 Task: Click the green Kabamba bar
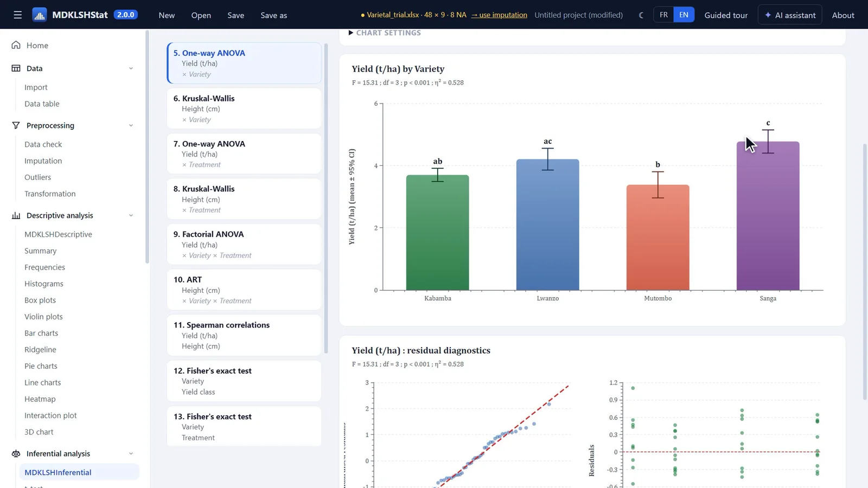437,233
